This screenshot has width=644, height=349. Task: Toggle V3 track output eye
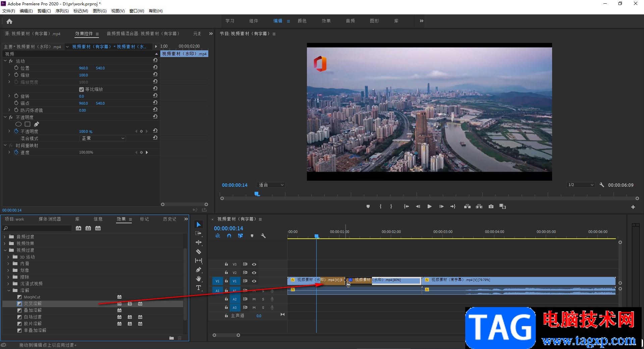[x=254, y=264]
